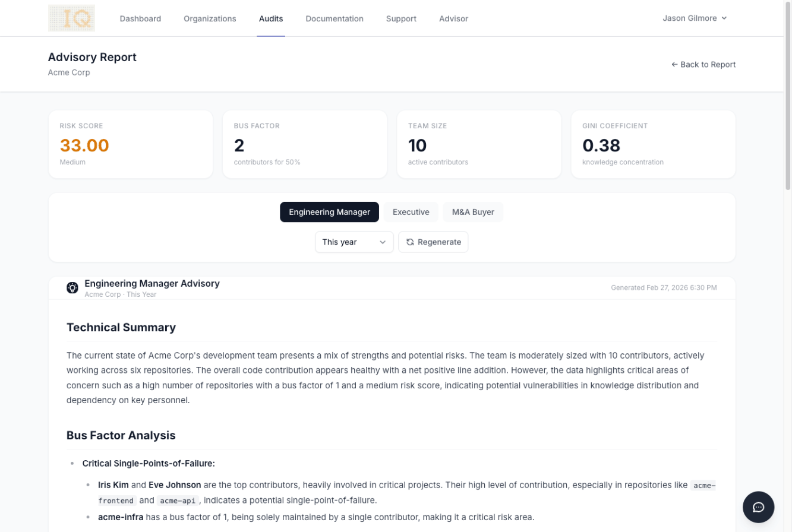Click the bot icon beside Engineering Manager Advisory
Screen dimensions: 792x532
coord(72,287)
